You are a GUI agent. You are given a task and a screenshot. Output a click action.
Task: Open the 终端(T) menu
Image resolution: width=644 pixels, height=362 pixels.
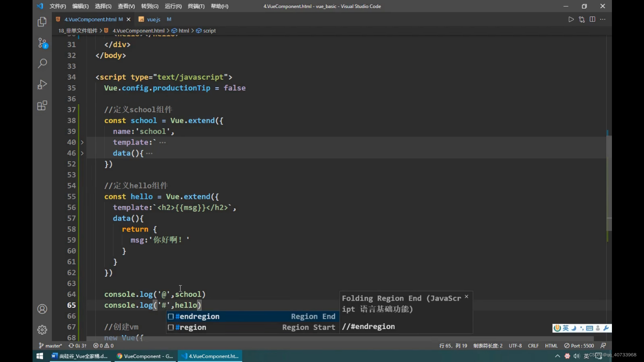[196, 6]
